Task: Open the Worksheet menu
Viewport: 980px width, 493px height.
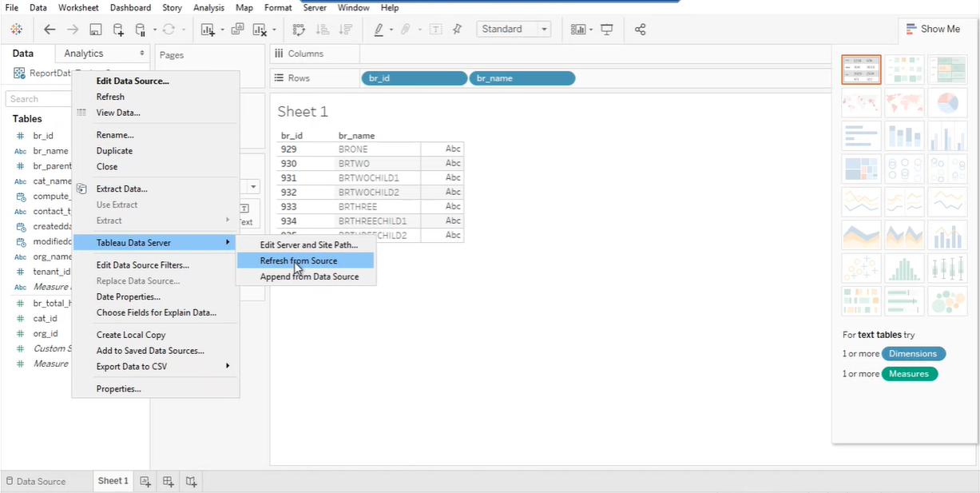Action: [78, 7]
